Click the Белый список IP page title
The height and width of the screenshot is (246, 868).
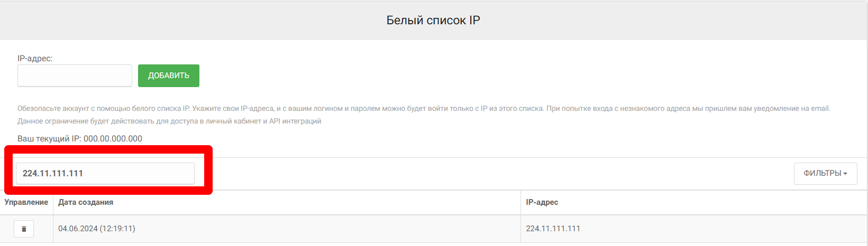click(x=433, y=21)
